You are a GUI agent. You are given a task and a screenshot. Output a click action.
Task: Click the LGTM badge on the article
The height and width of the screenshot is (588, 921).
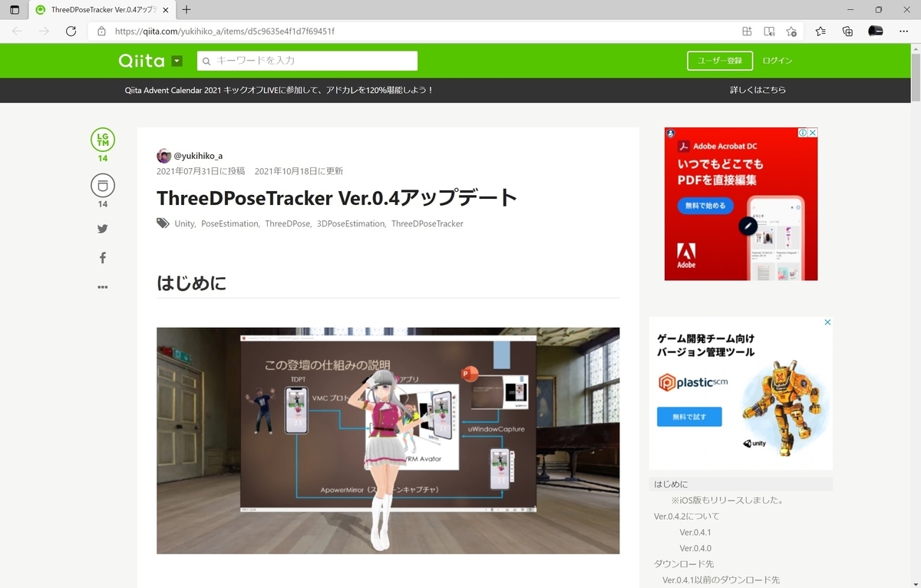(x=102, y=142)
